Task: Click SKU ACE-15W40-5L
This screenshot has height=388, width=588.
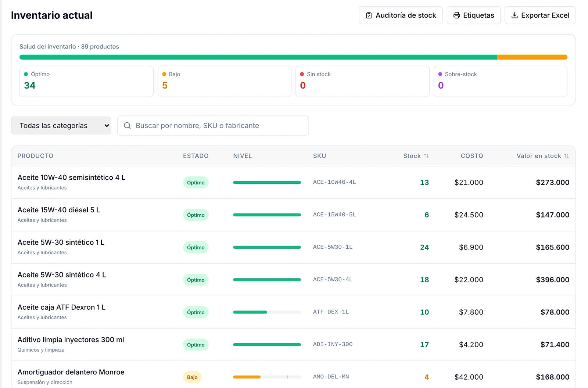Action: 334,215
